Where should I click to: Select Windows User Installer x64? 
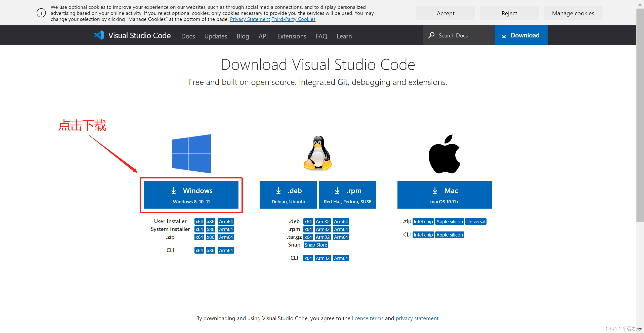pos(199,221)
